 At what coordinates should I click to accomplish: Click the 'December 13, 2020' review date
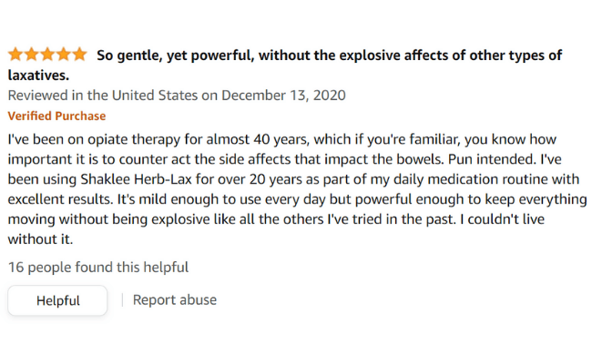[283, 96]
